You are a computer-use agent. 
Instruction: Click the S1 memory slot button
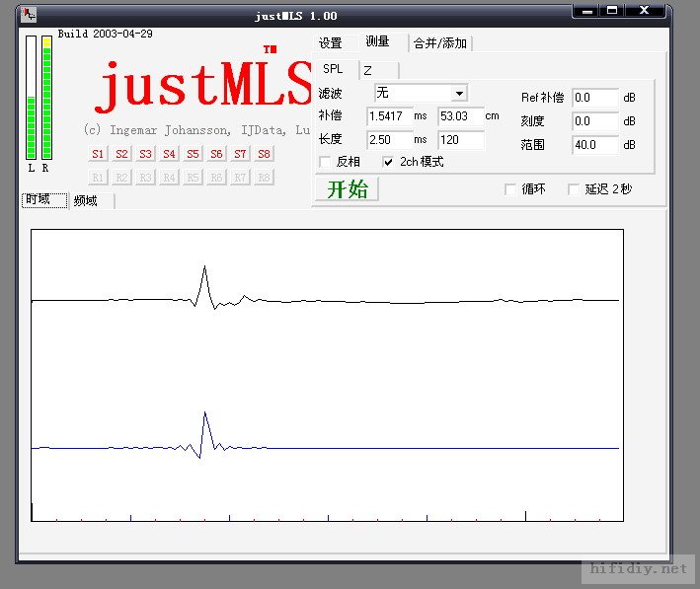(x=98, y=154)
